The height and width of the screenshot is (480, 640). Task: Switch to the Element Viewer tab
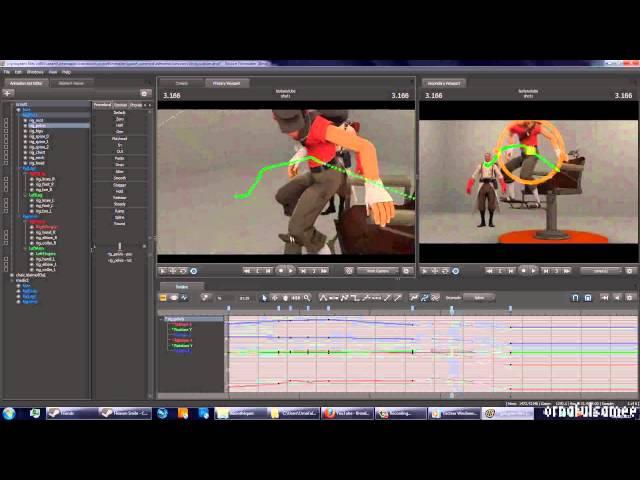coord(71,83)
